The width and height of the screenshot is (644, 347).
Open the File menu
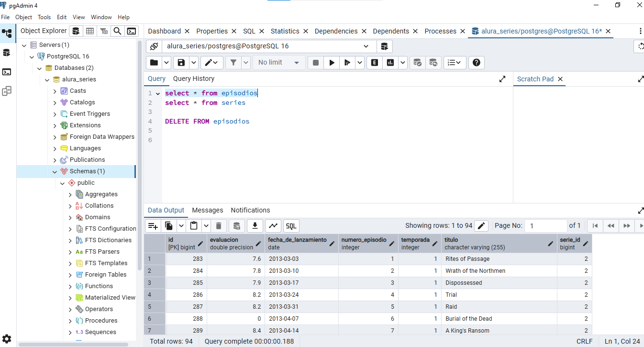tap(5, 17)
